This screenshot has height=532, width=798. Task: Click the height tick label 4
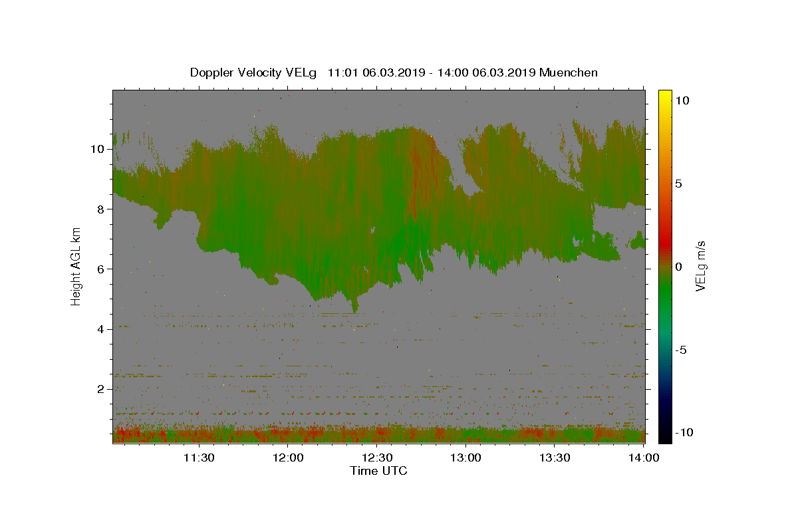pyautogui.click(x=100, y=329)
